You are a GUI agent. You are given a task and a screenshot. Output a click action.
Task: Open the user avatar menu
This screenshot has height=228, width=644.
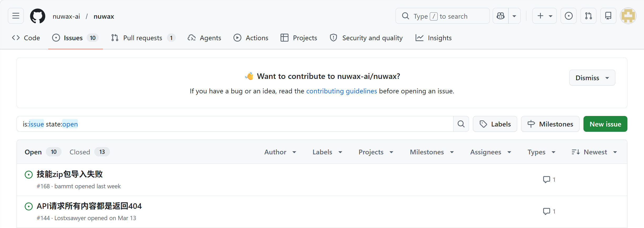(x=628, y=16)
